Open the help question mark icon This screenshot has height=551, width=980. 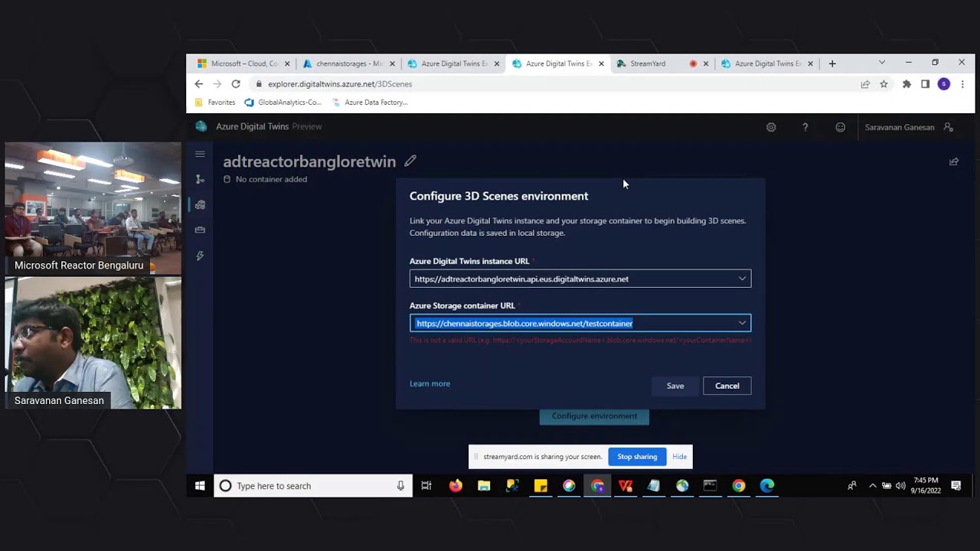[x=805, y=127]
